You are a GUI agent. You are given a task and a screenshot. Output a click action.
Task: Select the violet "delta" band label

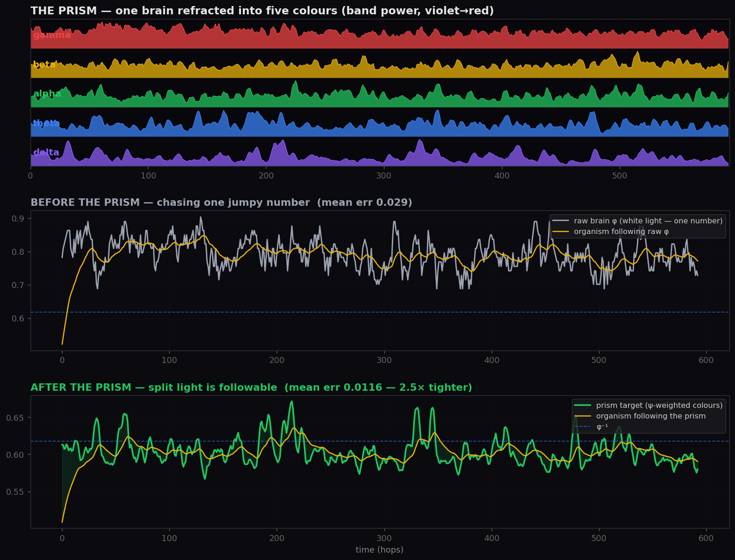click(x=46, y=153)
